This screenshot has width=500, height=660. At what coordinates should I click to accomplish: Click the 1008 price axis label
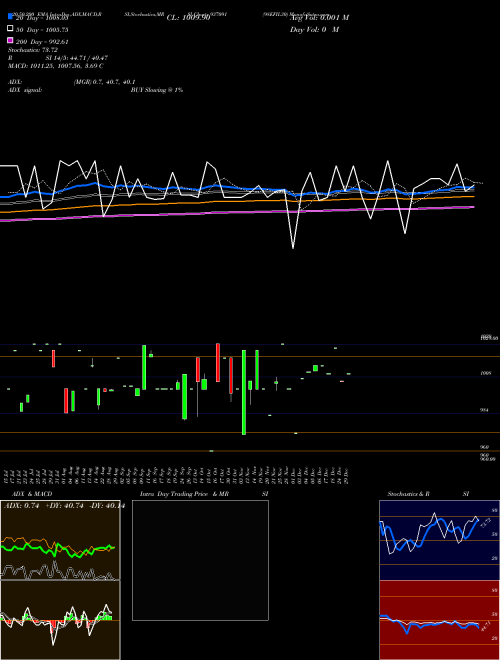[x=486, y=373]
